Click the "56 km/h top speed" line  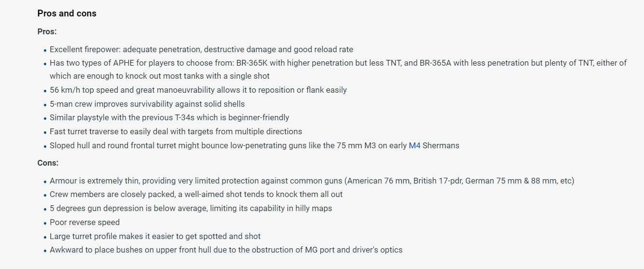[x=198, y=90]
